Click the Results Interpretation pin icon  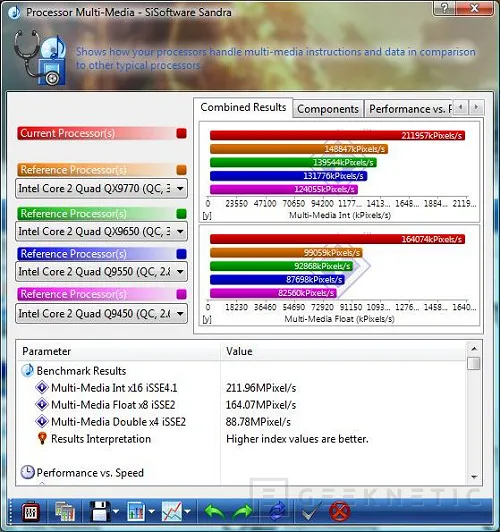pos(42,438)
